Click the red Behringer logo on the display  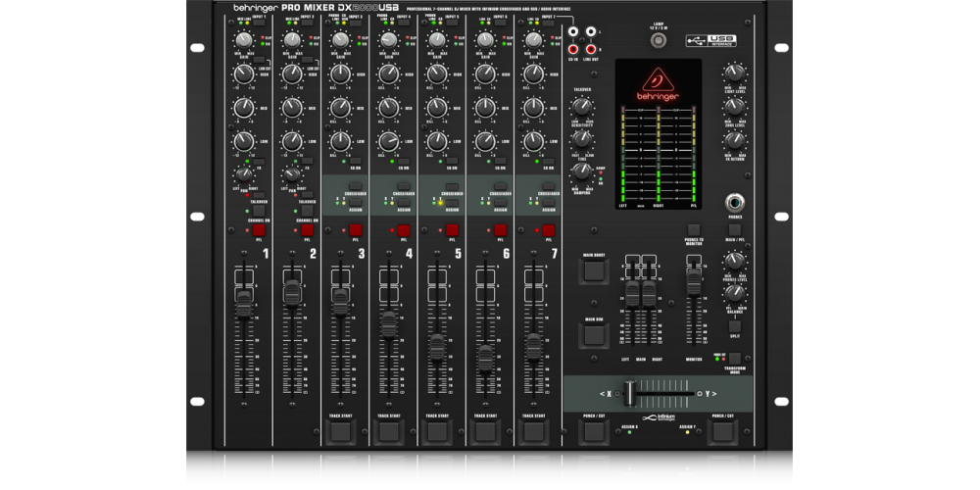coord(659,84)
